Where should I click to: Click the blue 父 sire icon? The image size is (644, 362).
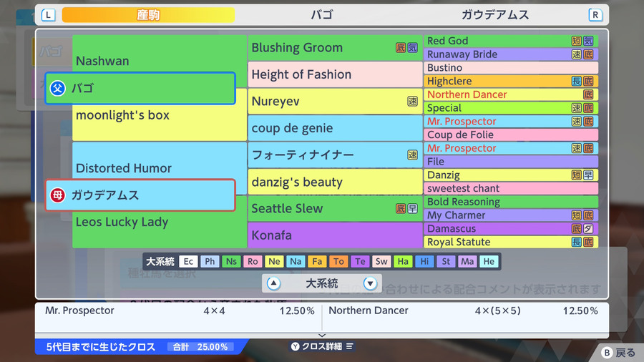57,88
